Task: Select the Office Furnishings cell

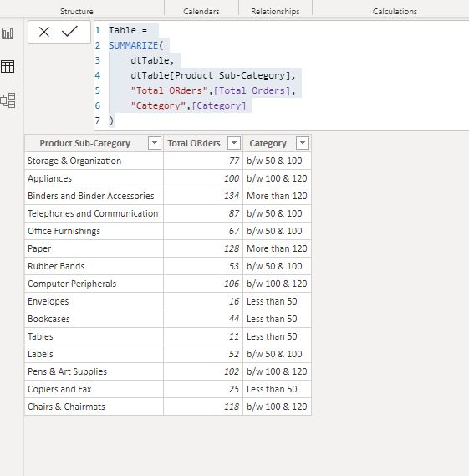Action: click(x=94, y=231)
